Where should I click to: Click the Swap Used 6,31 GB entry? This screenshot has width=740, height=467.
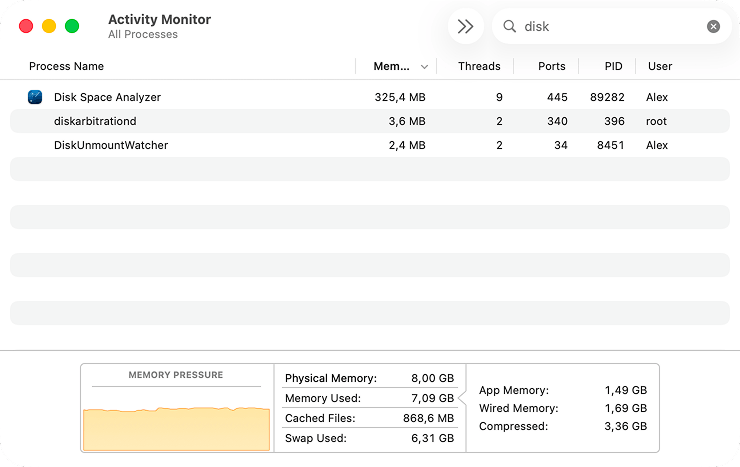point(369,438)
